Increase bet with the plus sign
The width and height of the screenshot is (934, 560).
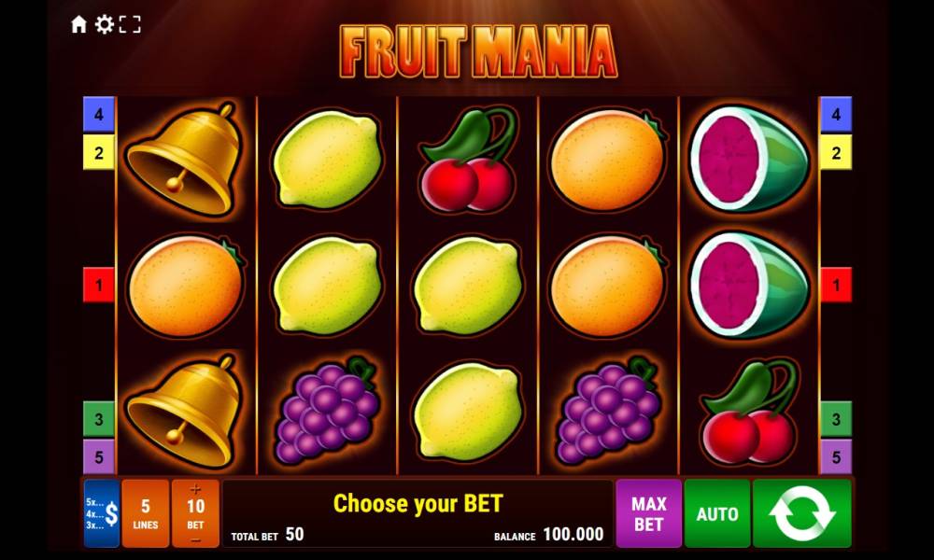[x=195, y=489]
